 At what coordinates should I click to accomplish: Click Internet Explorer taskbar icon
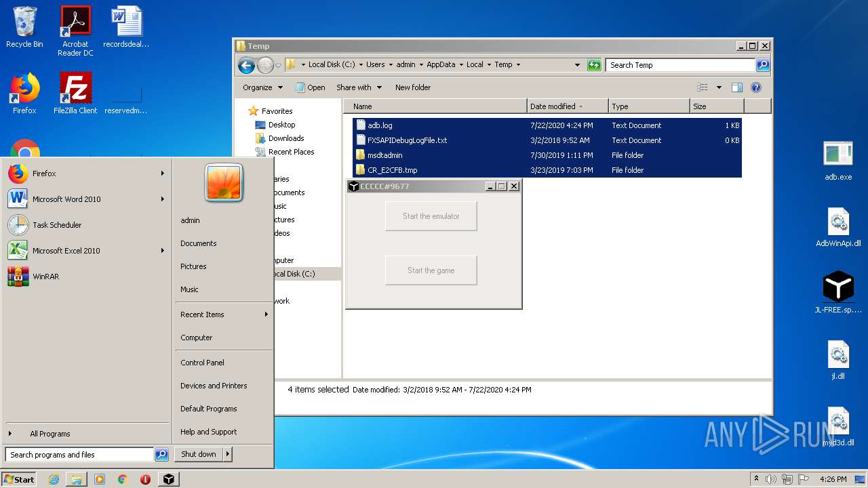[x=54, y=479]
